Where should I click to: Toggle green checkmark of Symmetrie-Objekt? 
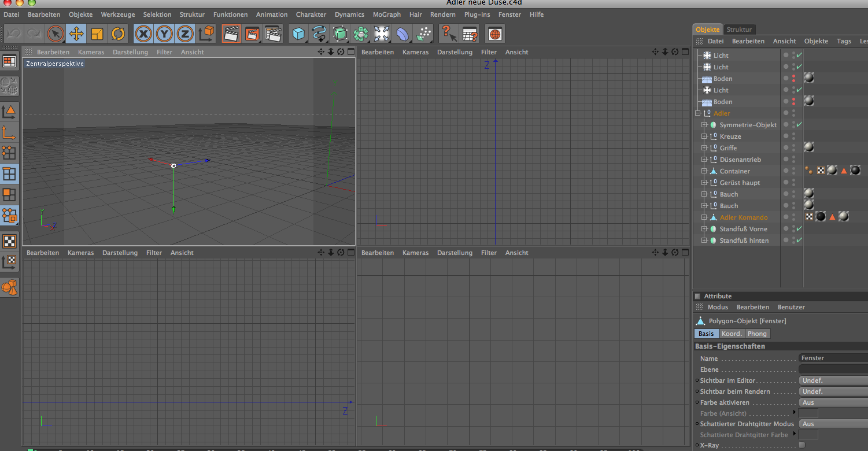[799, 125]
